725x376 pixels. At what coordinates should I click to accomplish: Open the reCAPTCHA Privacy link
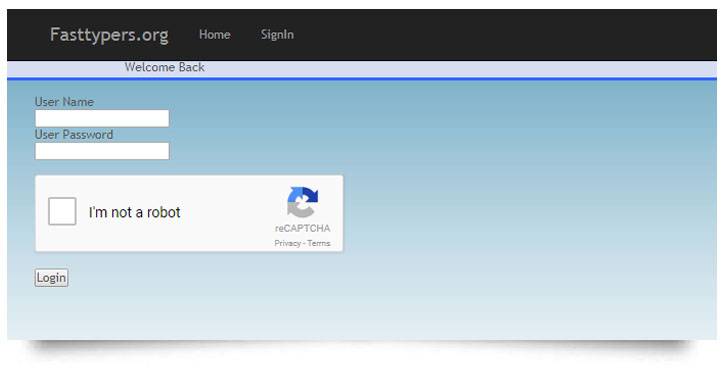(x=288, y=243)
